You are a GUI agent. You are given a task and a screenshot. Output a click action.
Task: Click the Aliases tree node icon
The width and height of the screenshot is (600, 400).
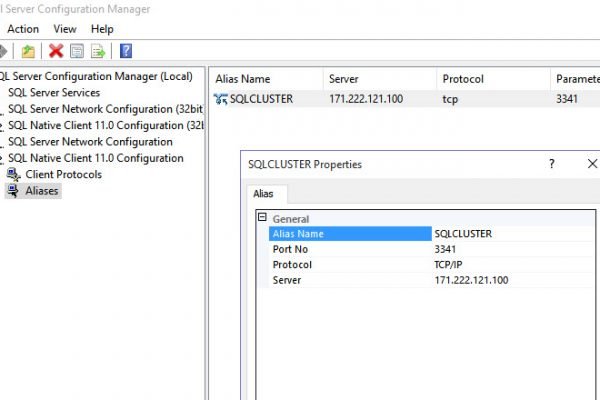click(x=13, y=191)
